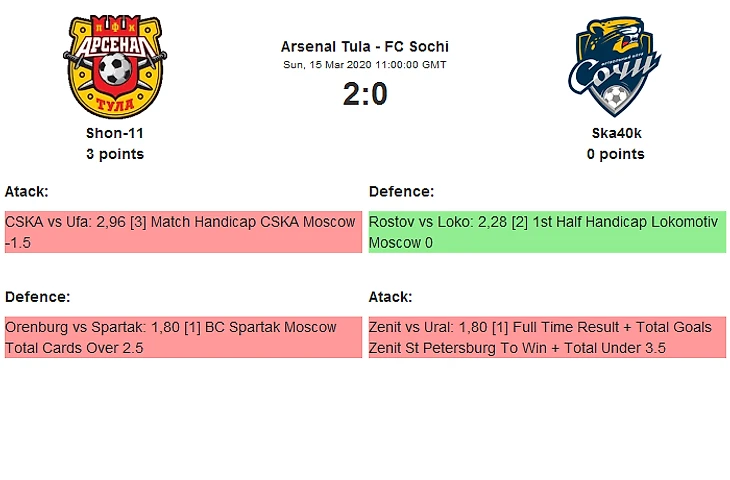Click the FC Sochi club logo
Screen dimensions: 730x480
[x=615, y=66]
